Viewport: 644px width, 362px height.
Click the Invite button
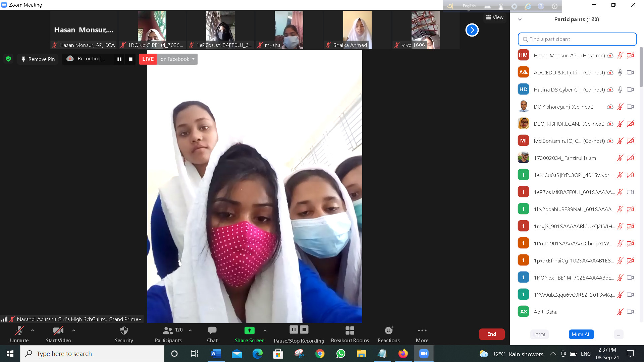tap(539, 335)
